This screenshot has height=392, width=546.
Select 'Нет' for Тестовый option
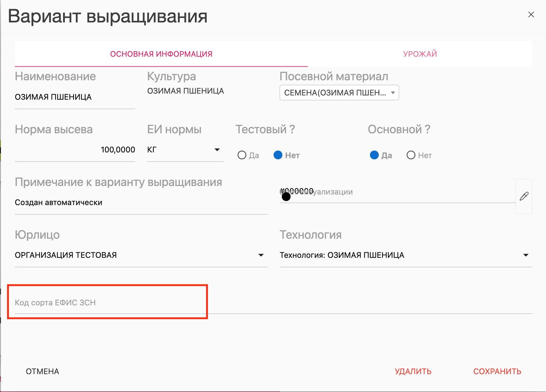coord(278,155)
